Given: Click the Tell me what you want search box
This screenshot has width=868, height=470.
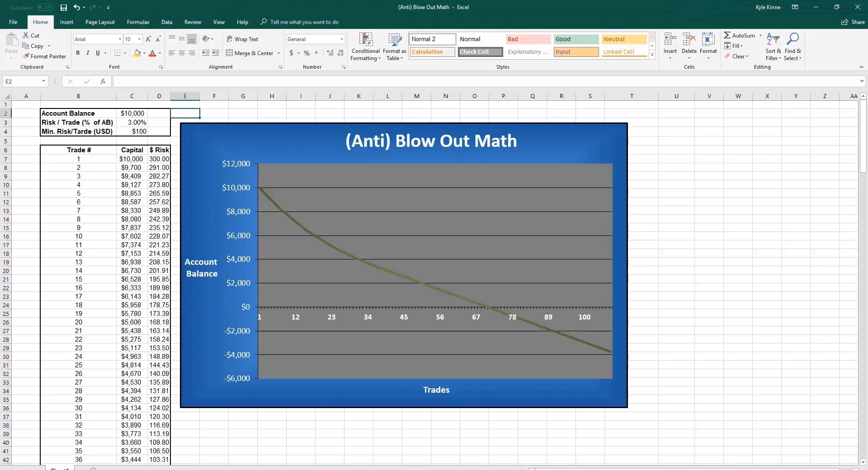Looking at the screenshot, I should tap(304, 22).
